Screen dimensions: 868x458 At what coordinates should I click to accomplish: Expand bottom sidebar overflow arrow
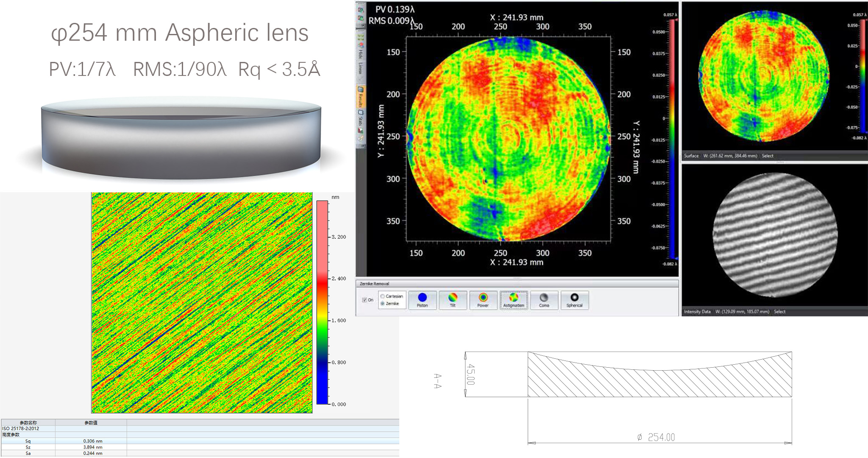point(363,145)
